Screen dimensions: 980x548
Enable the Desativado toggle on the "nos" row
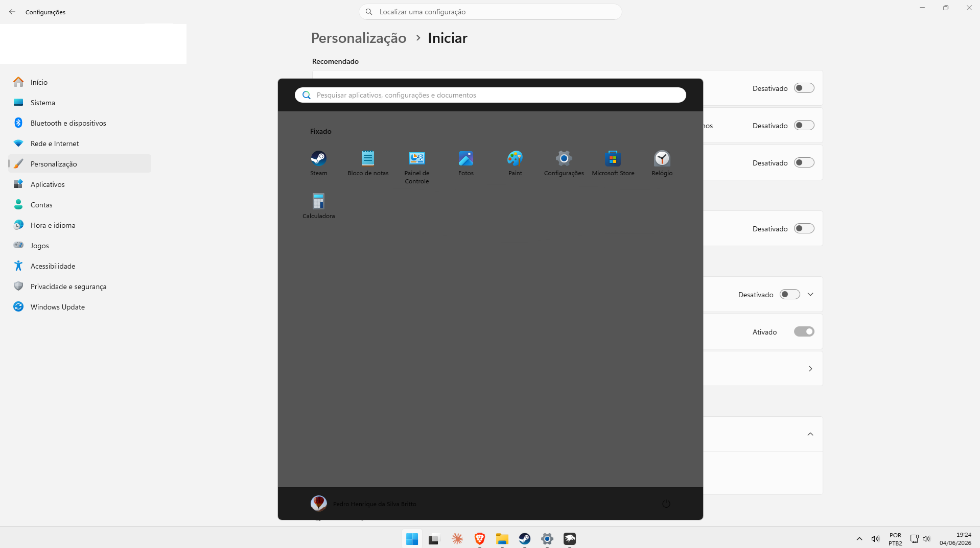tap(804, 125)
